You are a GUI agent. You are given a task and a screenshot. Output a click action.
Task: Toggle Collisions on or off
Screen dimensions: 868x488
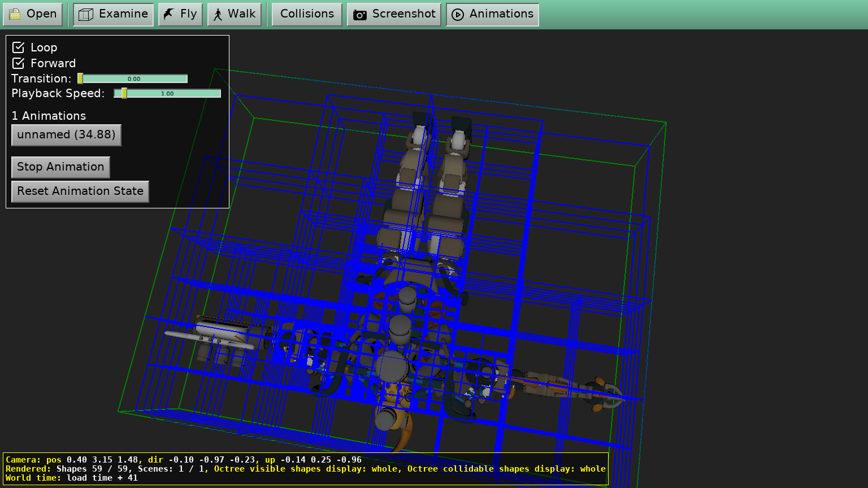[x=306, y=14]
